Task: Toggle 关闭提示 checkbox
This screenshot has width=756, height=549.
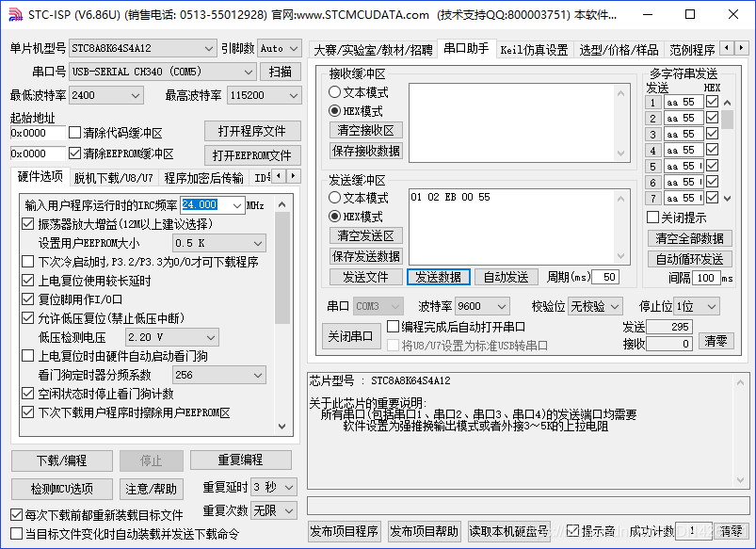Action: point(652,218)
